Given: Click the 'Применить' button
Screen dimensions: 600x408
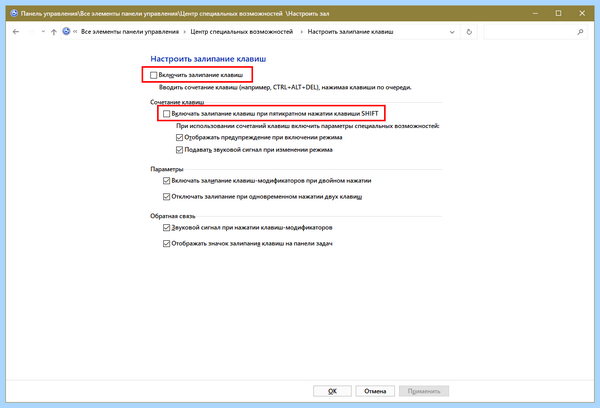Looking at the screenshot, I should point(424,391).
